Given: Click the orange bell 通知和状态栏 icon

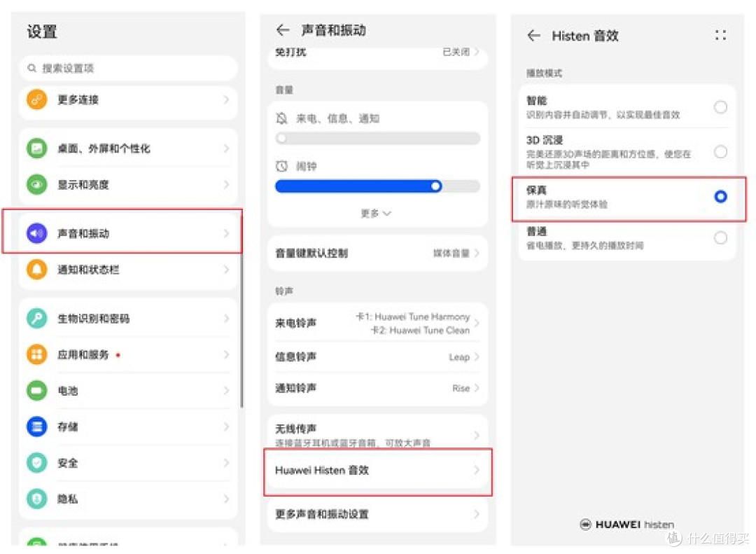Looking at the screenshot, I should coord(36,269).
